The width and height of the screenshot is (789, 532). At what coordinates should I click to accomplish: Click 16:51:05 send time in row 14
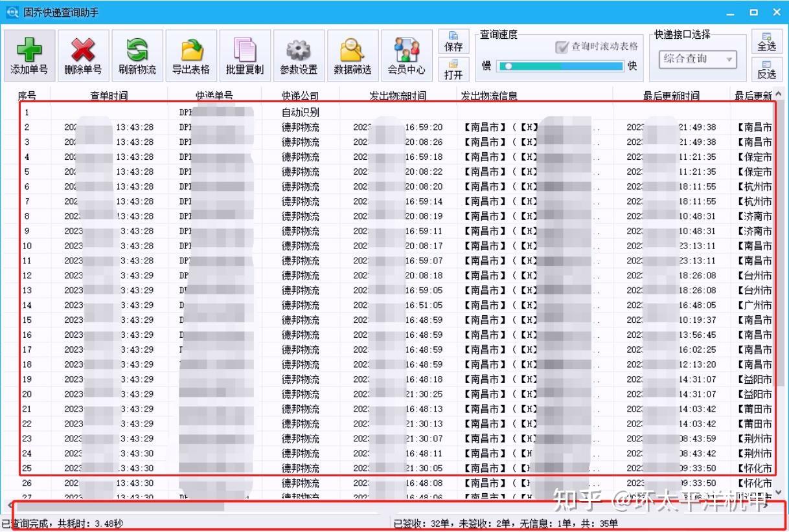click(x=424, y=305)
